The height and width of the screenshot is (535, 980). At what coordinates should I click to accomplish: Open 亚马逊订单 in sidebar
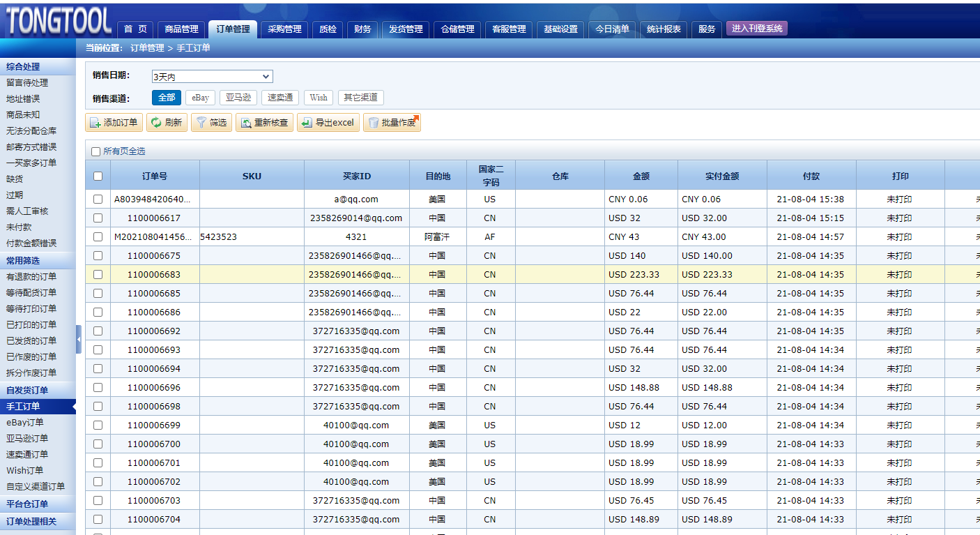pyautogui.click(x=27, y=439)
